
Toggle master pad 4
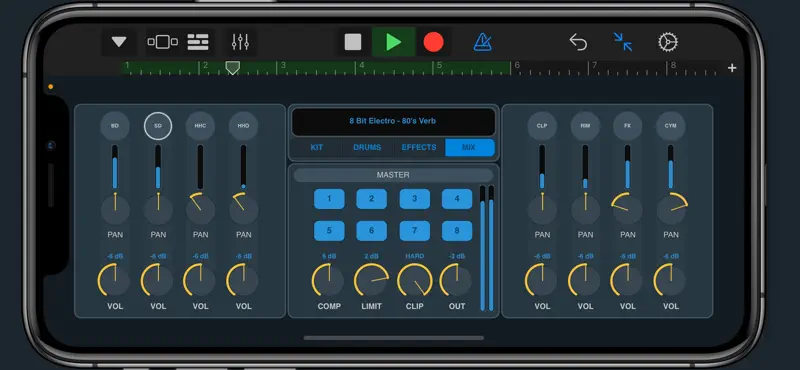pos(457,199)
